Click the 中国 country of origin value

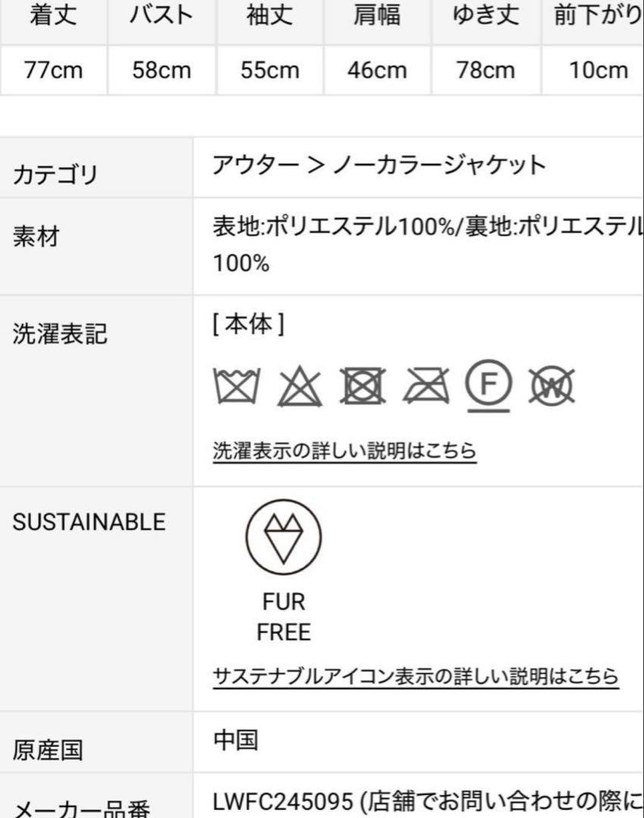236,740
